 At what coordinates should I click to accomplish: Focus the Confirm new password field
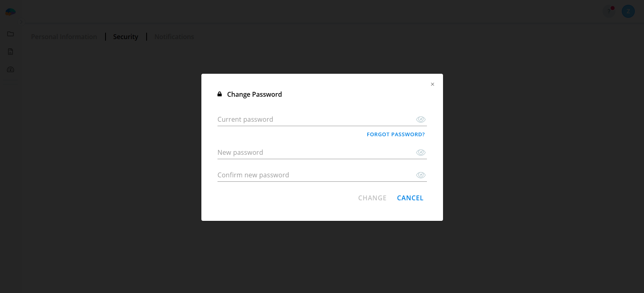point(314,175)
